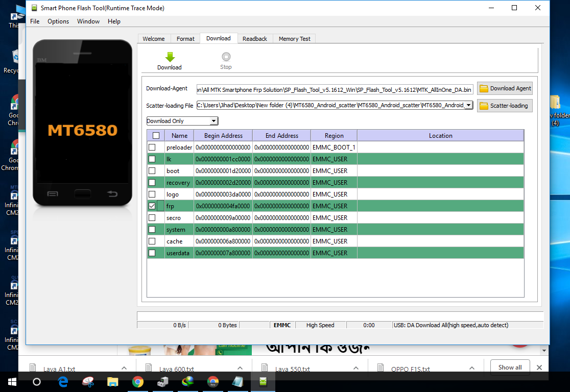
Task: Enable the boot partition checkbox
Action: coord(152,171)
